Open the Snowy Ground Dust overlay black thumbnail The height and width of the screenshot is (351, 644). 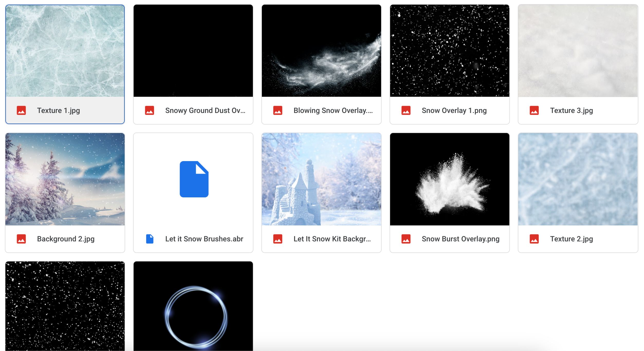(193, 51)
